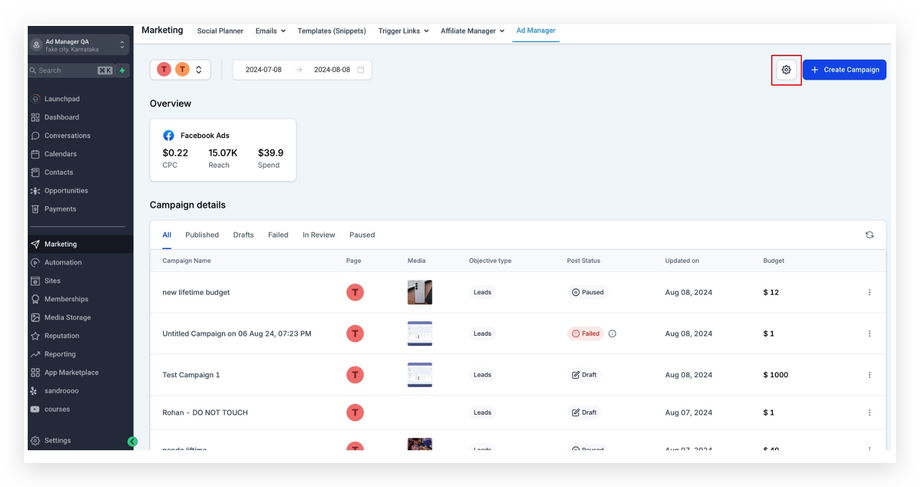Image resolution: width=920 pixels, height=487 pixels.
Task: Open media thumbnail of new lifetime budget campaign
Action: pyautogui.click(x=420, y=292)
